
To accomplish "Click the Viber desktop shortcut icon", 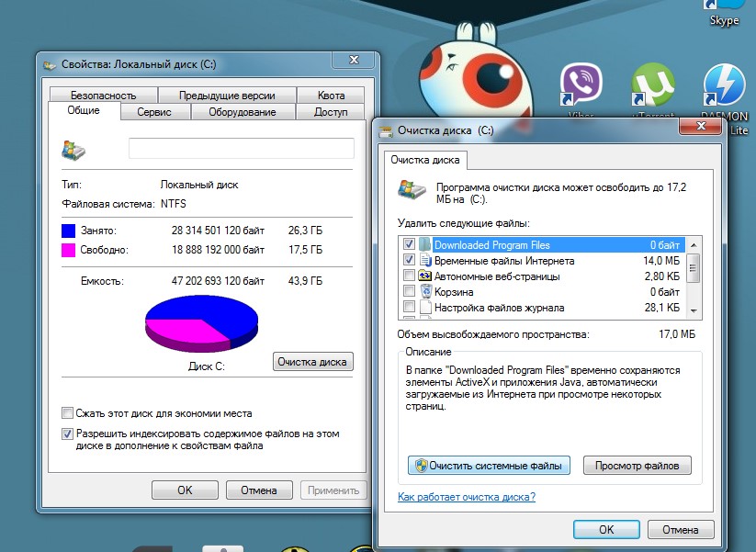I will click(x=581, y=84).
